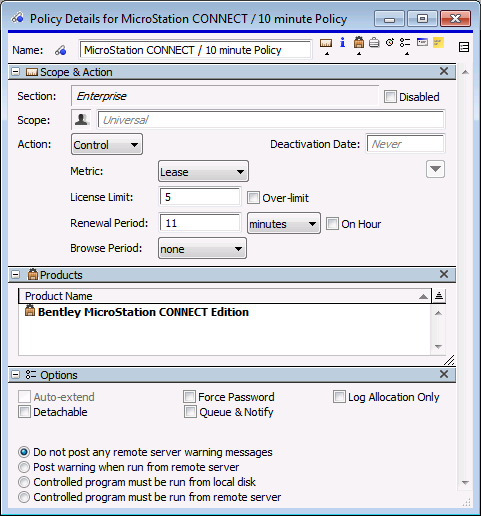Click the gray briefcase icon in toolbar
This screenshot has width=481, height=516.
click(x=374, y=43)
